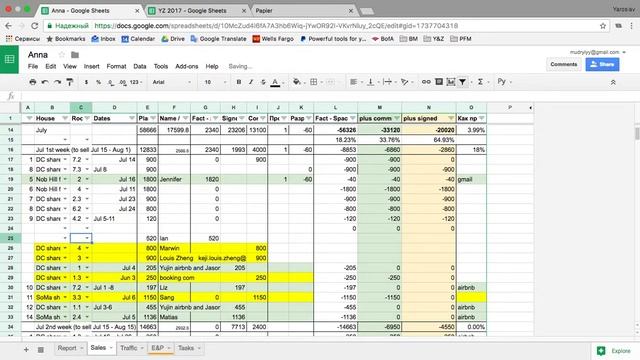Open the Add-ons menu
Viewport: 640px width, 360px height.
[187, 66]
